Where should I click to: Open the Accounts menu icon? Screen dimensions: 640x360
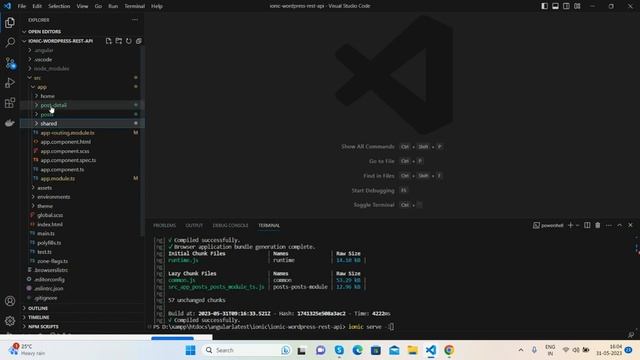click(x=10, y=301)
